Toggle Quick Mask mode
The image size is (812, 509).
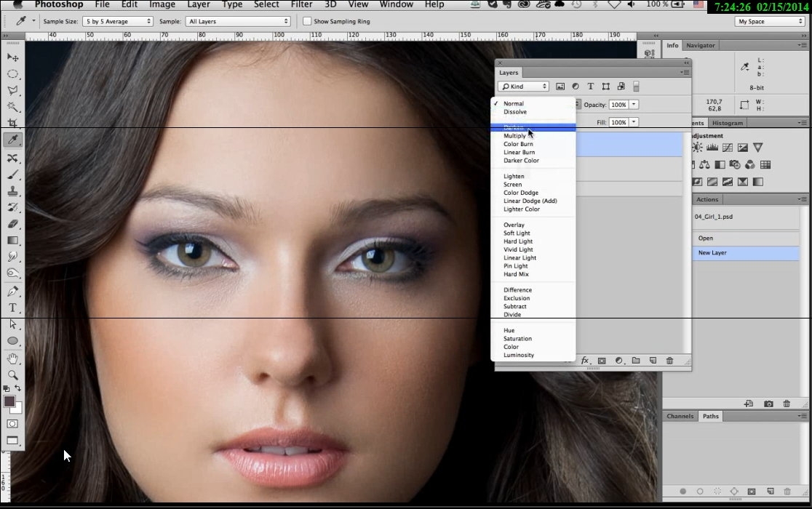coord(12,424)
